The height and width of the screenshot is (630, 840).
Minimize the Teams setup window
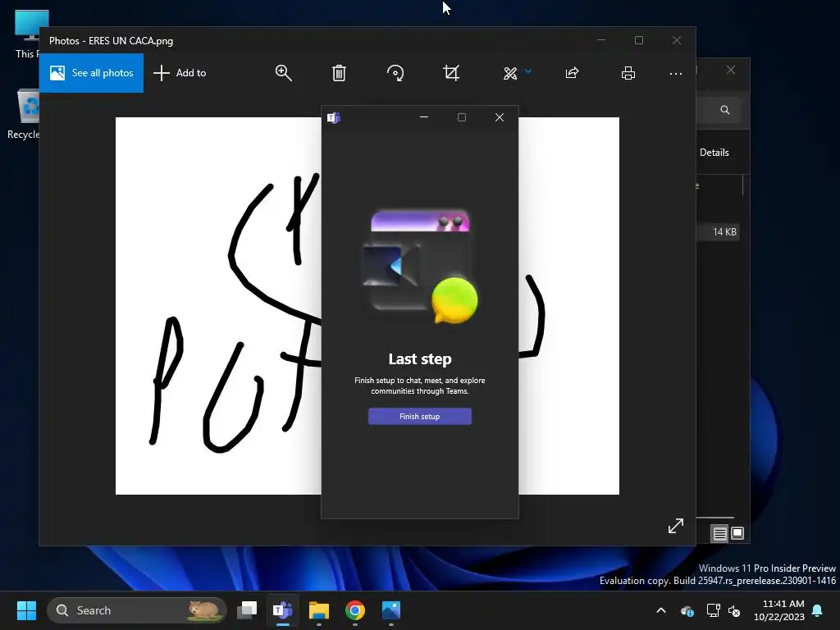coord(424,117)
